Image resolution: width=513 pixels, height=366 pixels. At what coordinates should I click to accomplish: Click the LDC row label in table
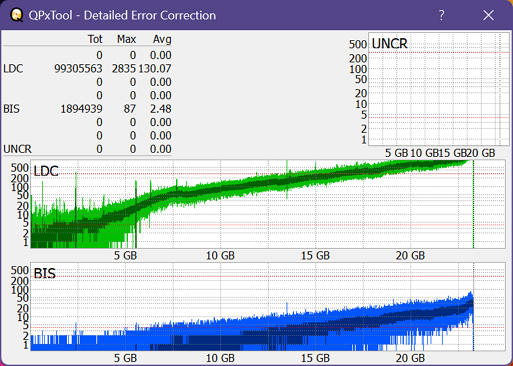tap(13, 69)
